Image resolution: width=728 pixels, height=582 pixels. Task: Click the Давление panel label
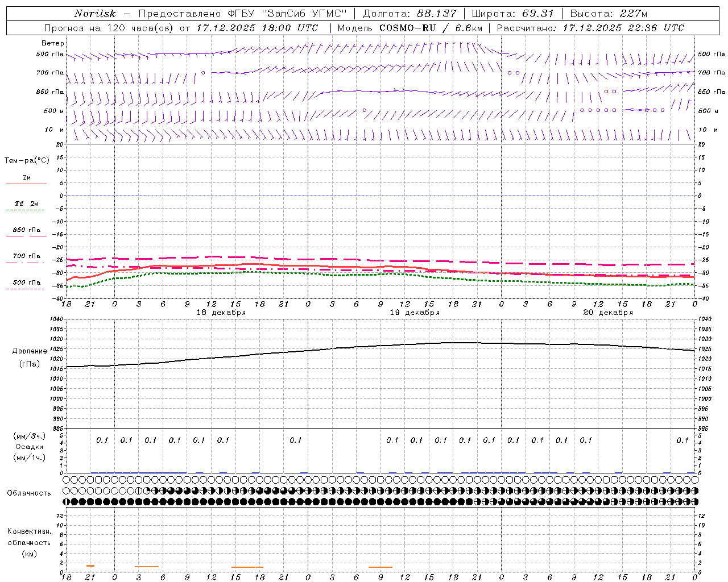[x=30, y=351]
